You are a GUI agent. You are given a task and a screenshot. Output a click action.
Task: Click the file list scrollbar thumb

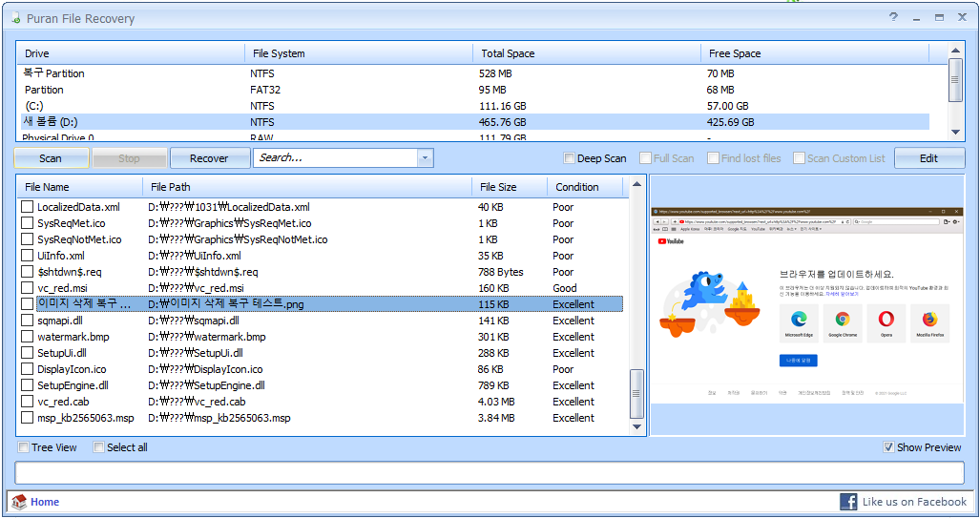pos(636,394)
